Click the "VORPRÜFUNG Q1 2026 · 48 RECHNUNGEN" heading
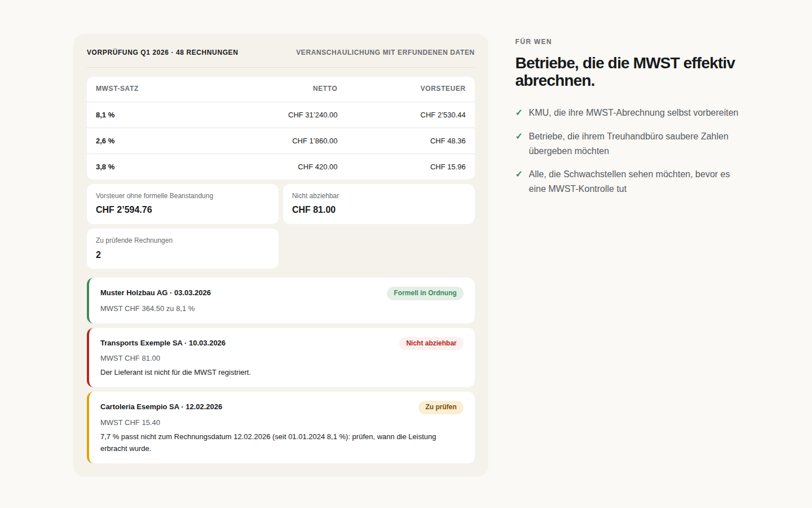The image size is (812, 508). pos(162,52)
